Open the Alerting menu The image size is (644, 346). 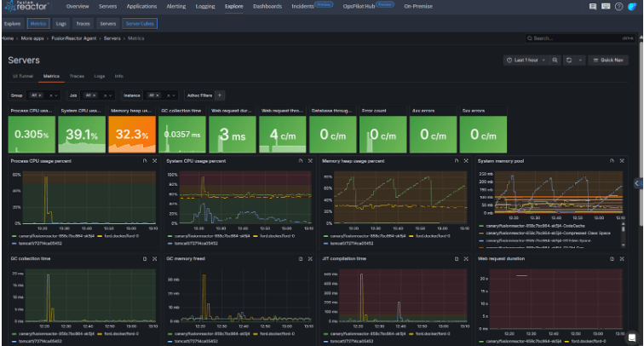coord(176,6)
